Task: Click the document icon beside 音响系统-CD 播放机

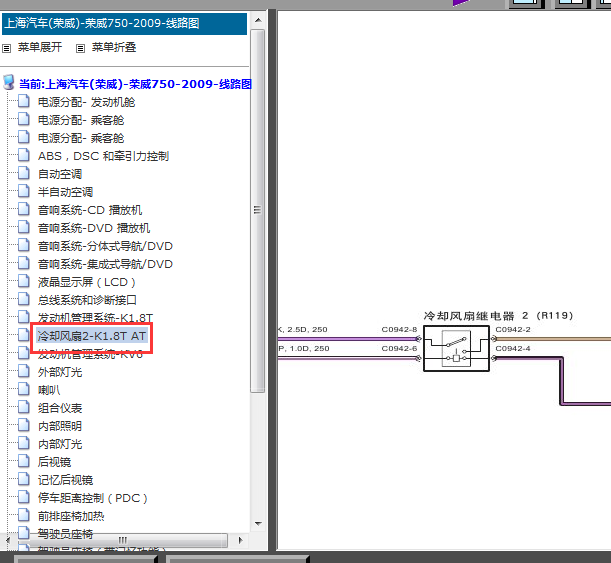Action: 24,208
